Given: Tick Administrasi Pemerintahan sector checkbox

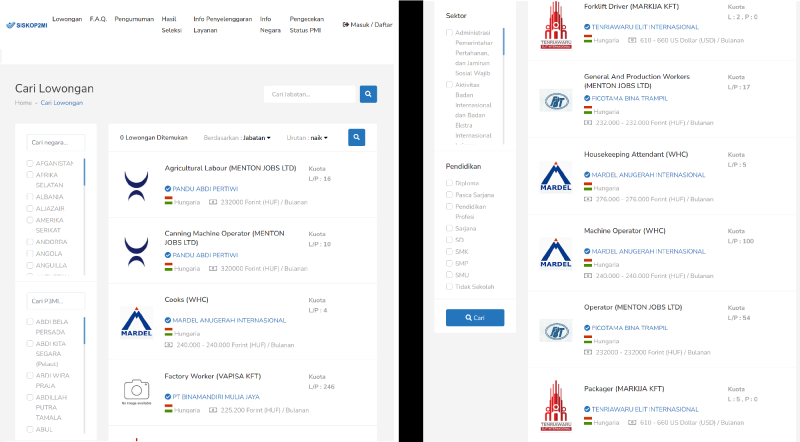Looking at the screenshot, I should 449,32.
